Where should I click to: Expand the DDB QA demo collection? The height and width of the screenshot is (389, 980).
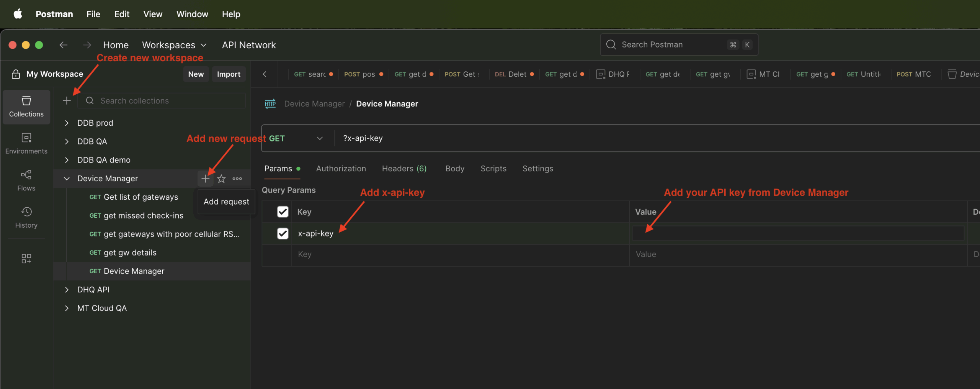tap(67, 160)
